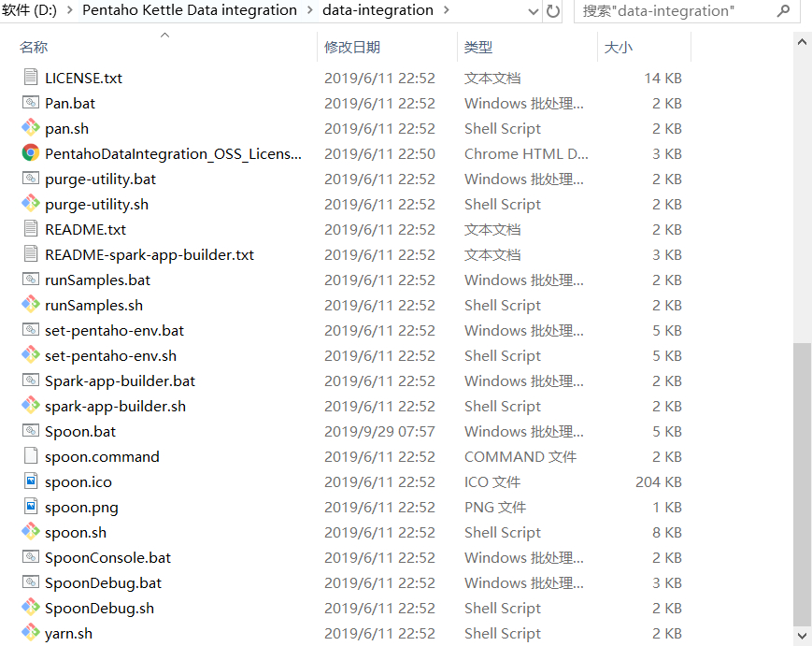Open address bar history dropdown arrow

click(534, 11)
